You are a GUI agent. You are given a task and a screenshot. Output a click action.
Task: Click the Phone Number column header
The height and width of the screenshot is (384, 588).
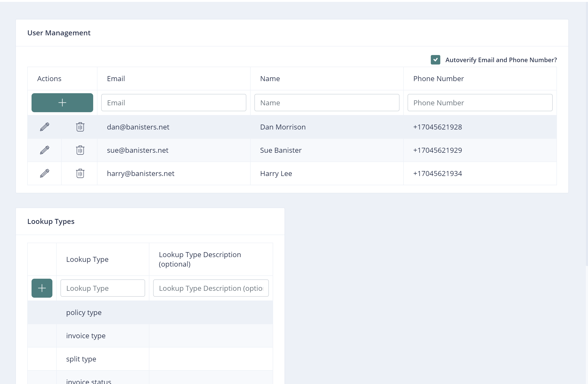438,79
